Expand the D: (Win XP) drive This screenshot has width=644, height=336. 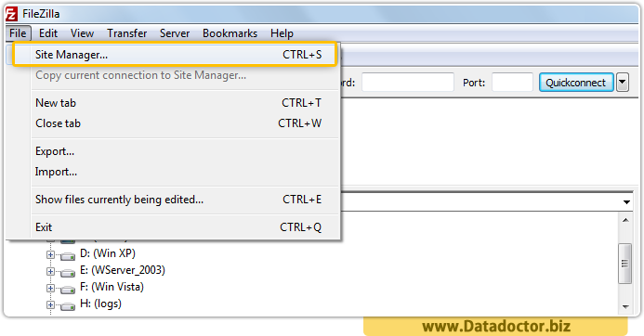50,254
